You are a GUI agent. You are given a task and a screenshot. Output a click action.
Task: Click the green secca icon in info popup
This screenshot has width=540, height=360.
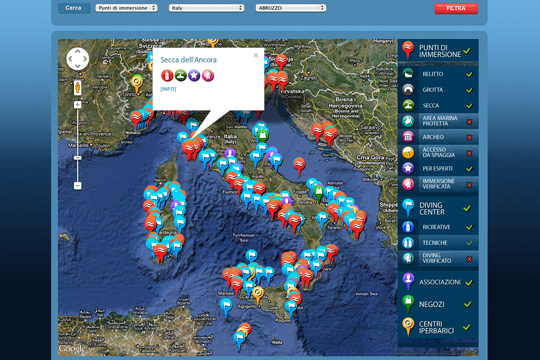[180, 75]
